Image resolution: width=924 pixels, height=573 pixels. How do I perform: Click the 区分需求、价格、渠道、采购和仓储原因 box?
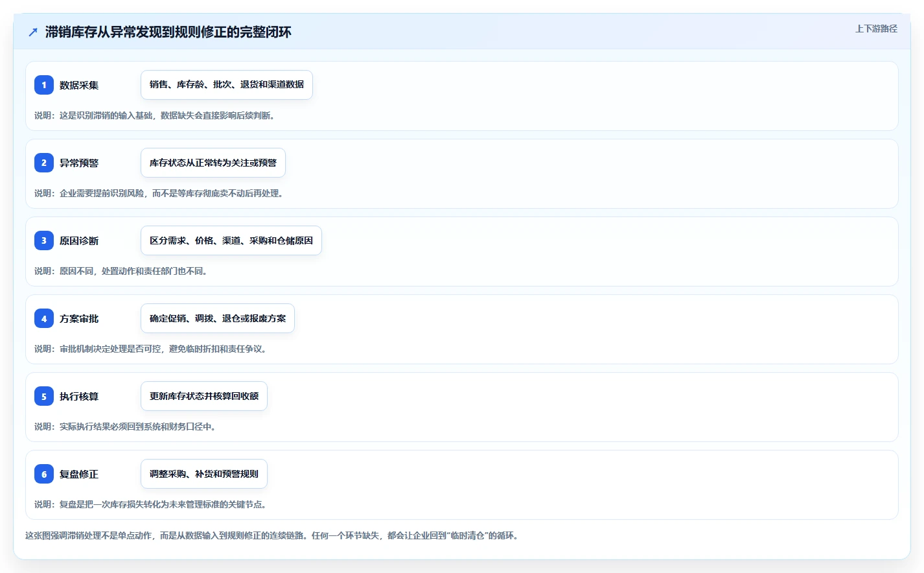pos(231,240)
